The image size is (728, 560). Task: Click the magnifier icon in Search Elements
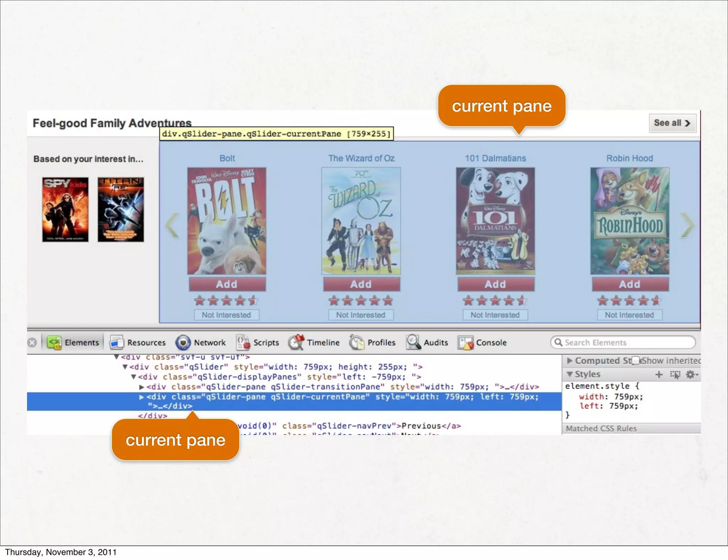(x=558, y=342)
